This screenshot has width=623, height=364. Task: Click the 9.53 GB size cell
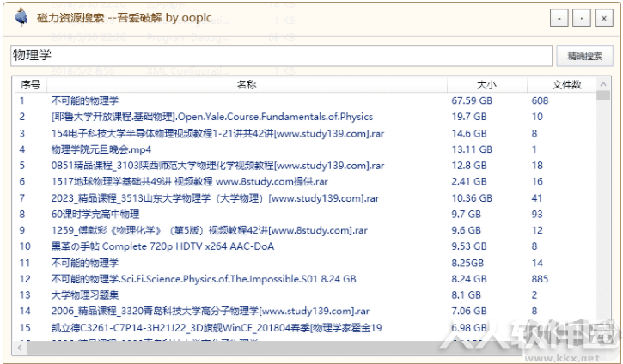[x=469, y=246]
